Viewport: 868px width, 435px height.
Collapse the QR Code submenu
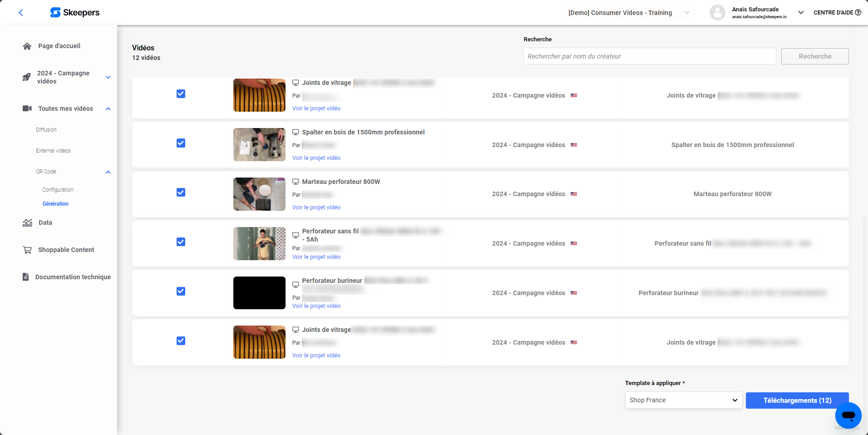108,172
